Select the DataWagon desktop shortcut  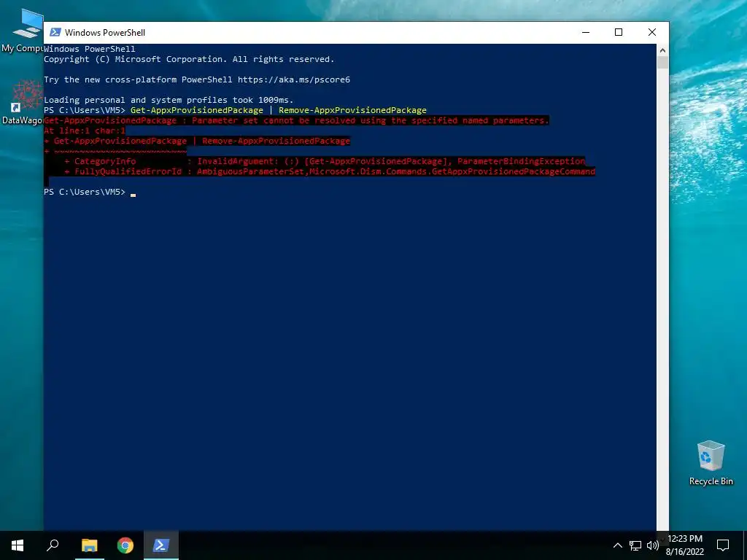(x=22, y=102)
